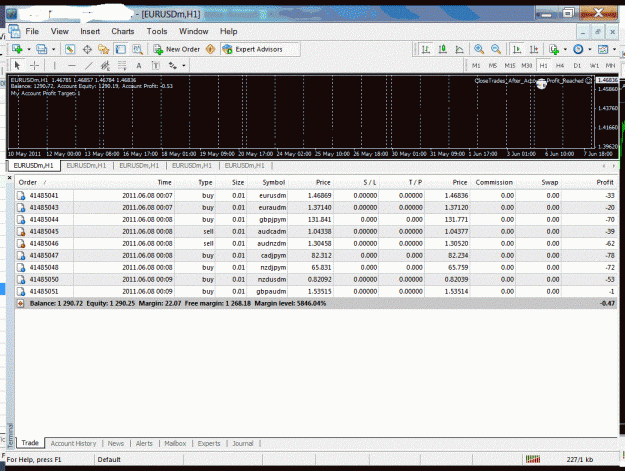Screen dimensions: 625x471
Task: Click the Indicators list icon
Action: (x=554, y=49)
